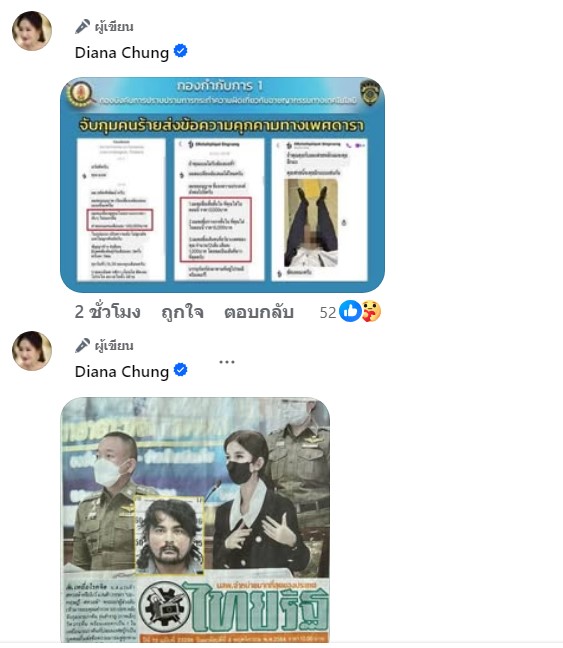The image size is (563, 648).
Task: Open the blue police infographic image
Action: coord(222,185)
